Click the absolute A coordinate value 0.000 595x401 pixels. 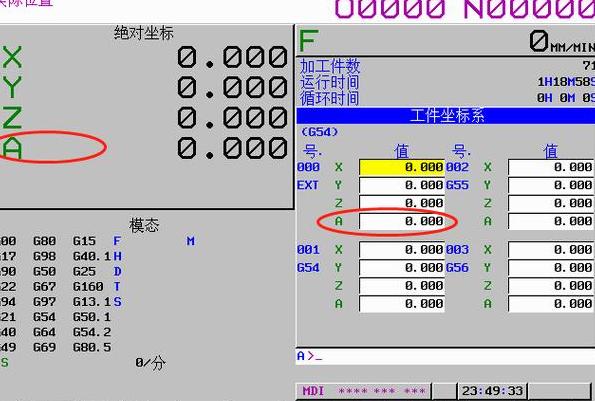233,148
